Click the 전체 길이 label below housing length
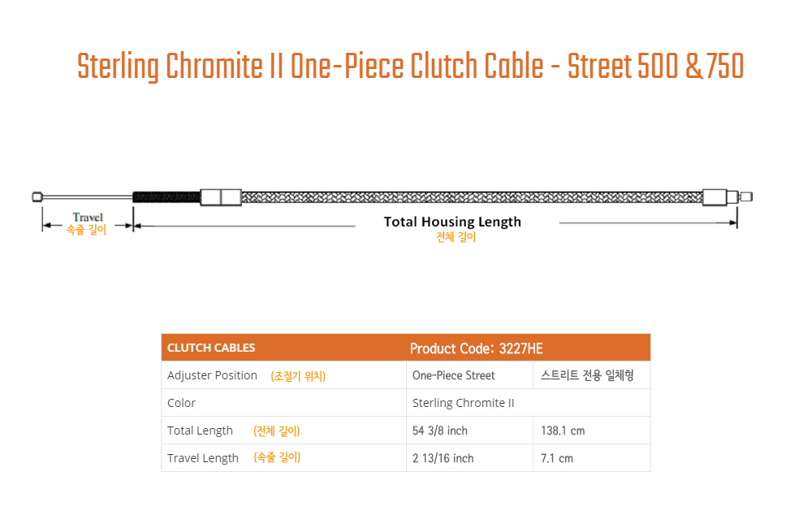812x528 pixels. tap(456, 237)
